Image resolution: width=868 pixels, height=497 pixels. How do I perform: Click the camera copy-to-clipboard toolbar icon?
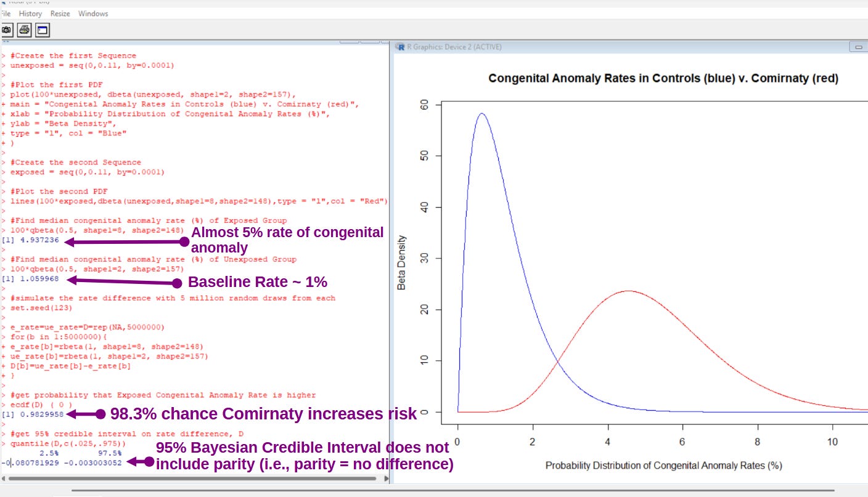pos(7,29)
